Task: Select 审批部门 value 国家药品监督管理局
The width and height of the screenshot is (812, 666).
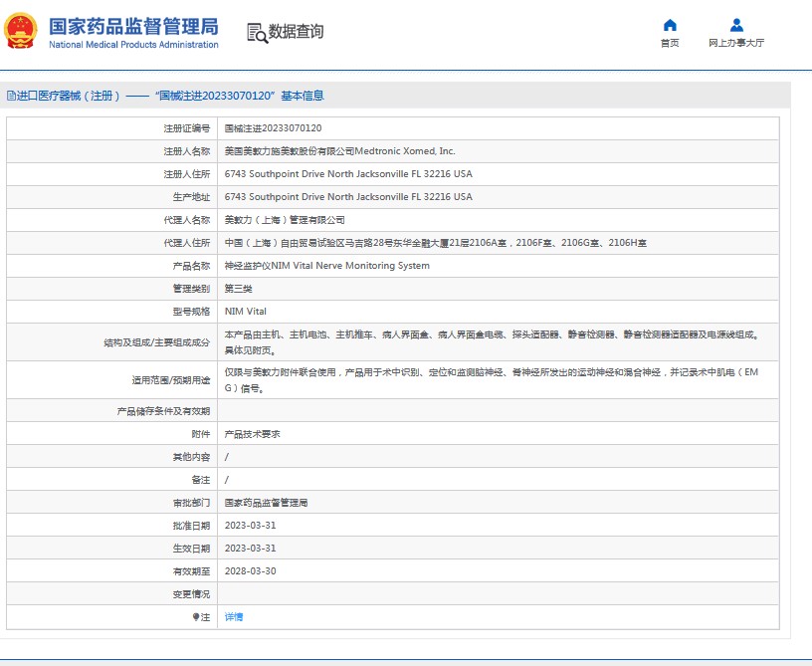Action: pyautogui.click(x=266, y=503)
